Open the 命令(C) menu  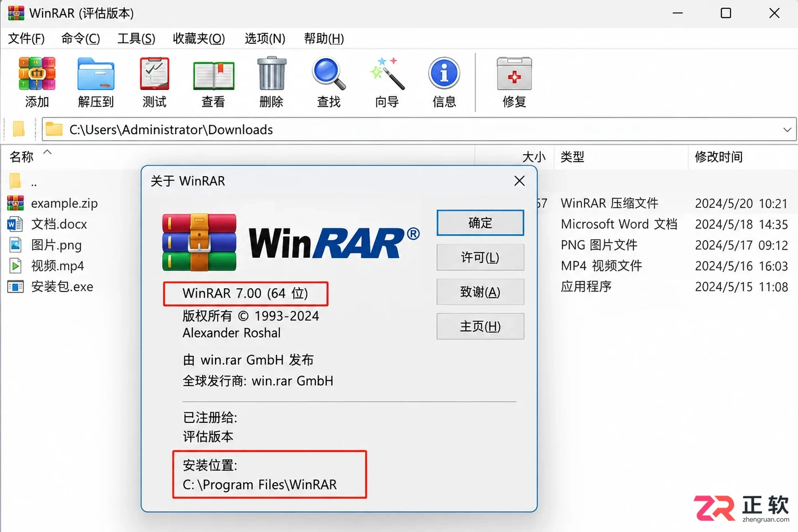tap(81, 39)
